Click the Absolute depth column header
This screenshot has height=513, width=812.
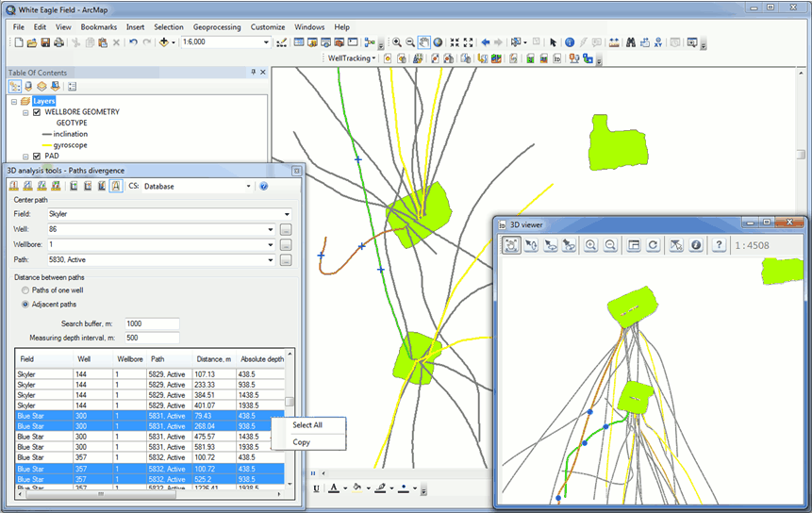point(261,358)
